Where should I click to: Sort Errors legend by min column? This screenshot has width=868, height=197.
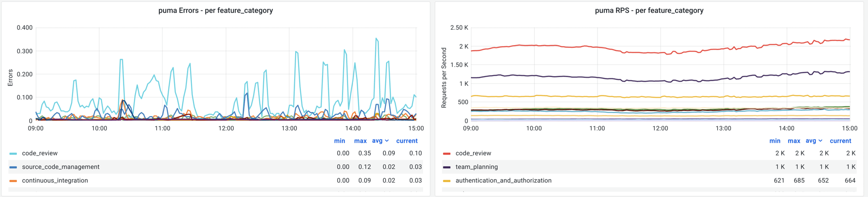click(x=339, y=141)
